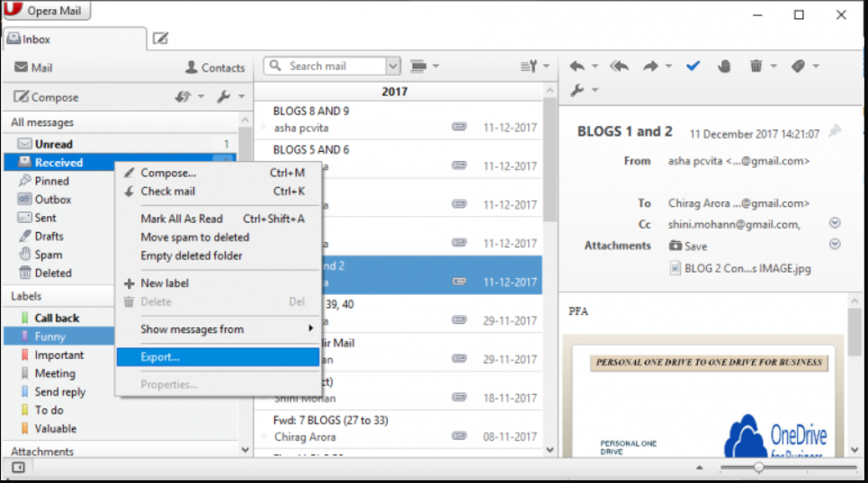This screenshot has height=483, width=868.
Task: Open the Drafts folder
Action: tap(49, 237)
